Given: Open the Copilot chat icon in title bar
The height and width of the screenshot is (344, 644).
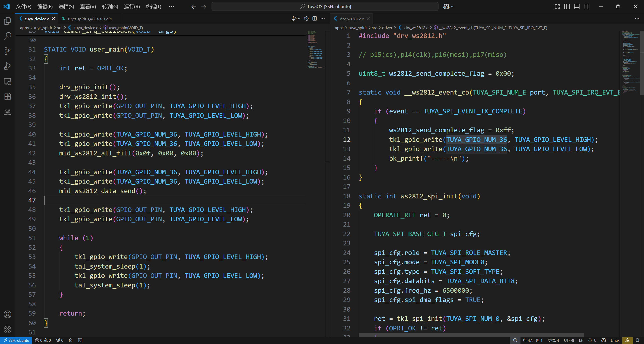Looking at the screenshot, I should 446,7.
